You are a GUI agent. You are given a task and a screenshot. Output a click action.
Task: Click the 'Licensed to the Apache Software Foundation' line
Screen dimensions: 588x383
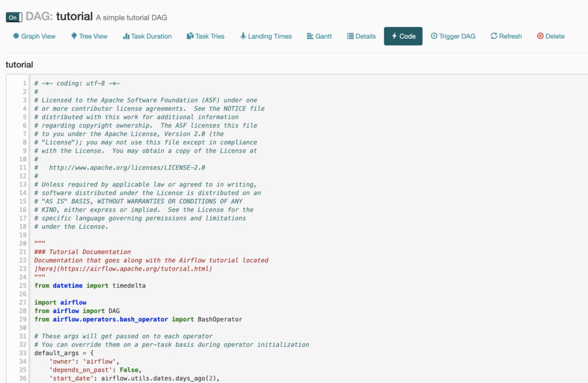coord(146,100)
